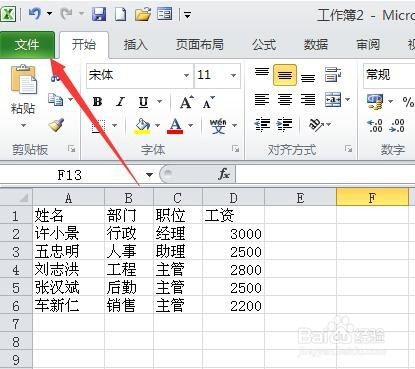Align text to the top of cell
Screen dimensions: 415x369
tap(262, 72)
